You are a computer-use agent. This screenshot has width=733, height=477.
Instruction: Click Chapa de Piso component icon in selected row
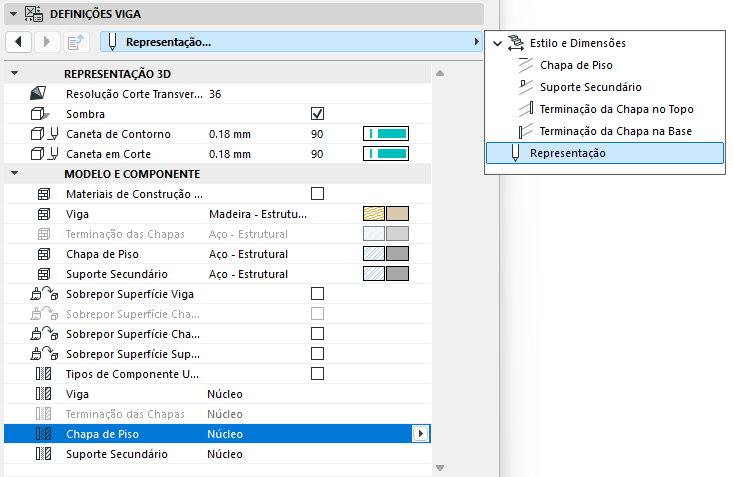pyautogui.click(x=43, y=434)
